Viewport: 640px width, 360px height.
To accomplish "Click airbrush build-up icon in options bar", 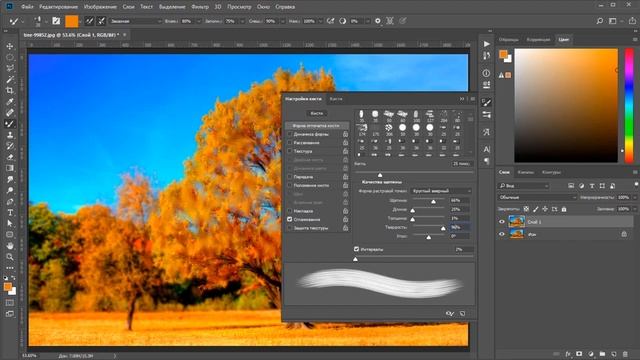I will pos(330,21).
